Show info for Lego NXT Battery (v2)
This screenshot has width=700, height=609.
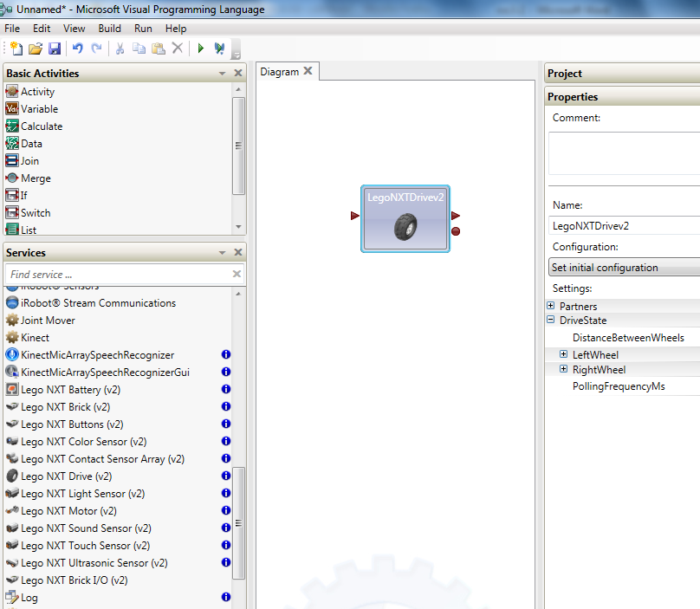226,389
